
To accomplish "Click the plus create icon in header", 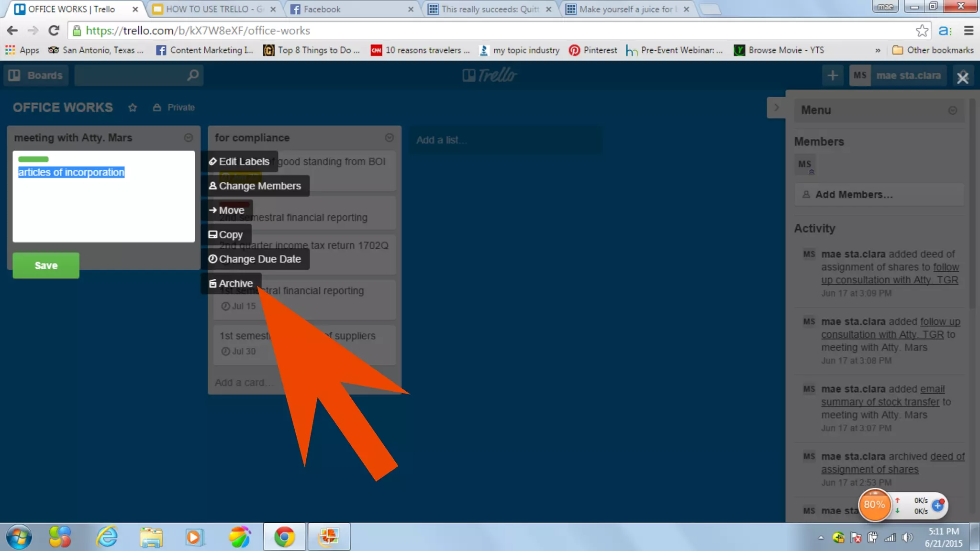I will click(x=833, y=76).
